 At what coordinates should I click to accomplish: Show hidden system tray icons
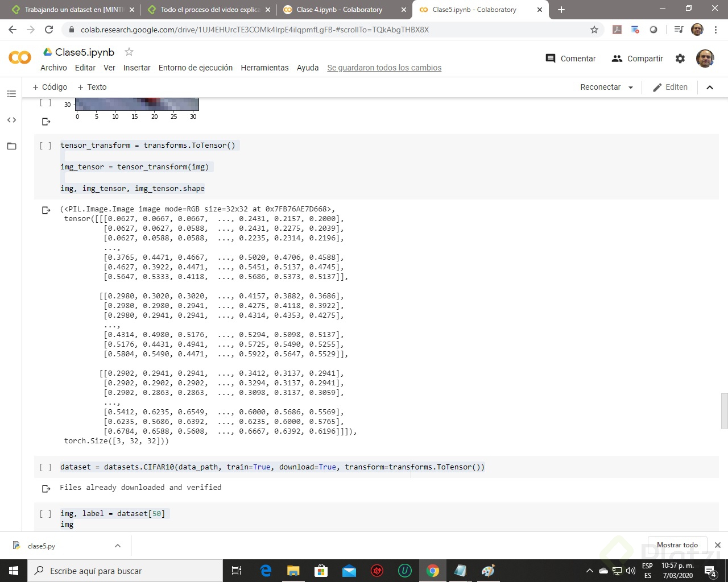click(590, 571)
